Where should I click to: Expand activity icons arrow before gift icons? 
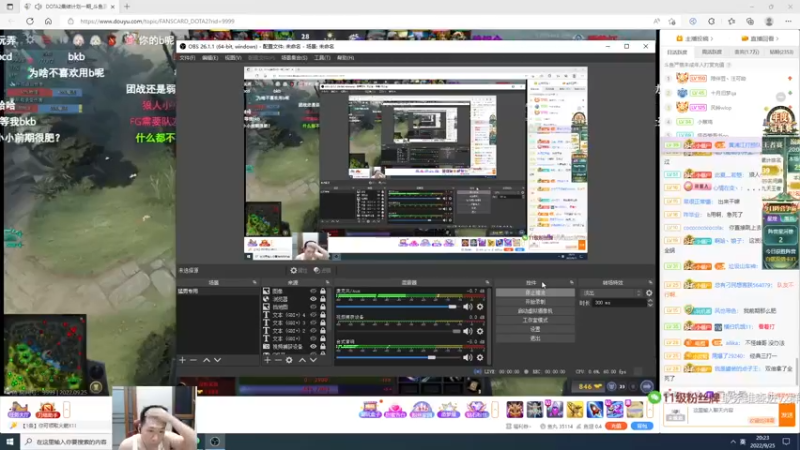tap(495, 409)
